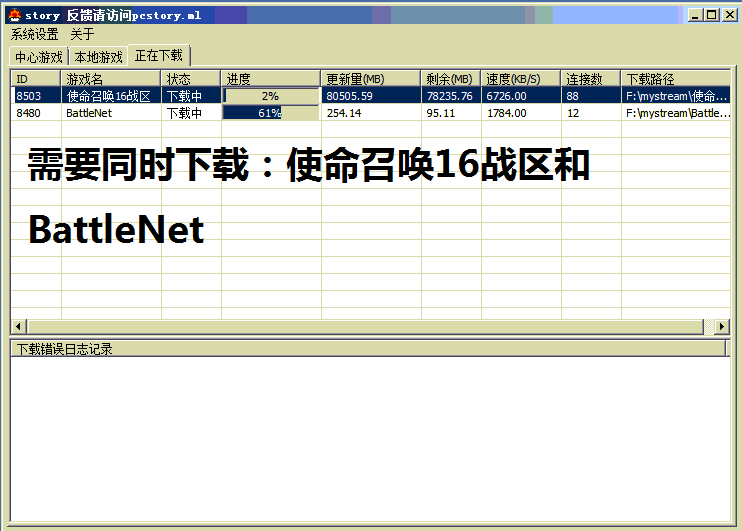742x531 pixels.
Task: Sort by 剩余(MB) column header
Action: click(451, 79)
